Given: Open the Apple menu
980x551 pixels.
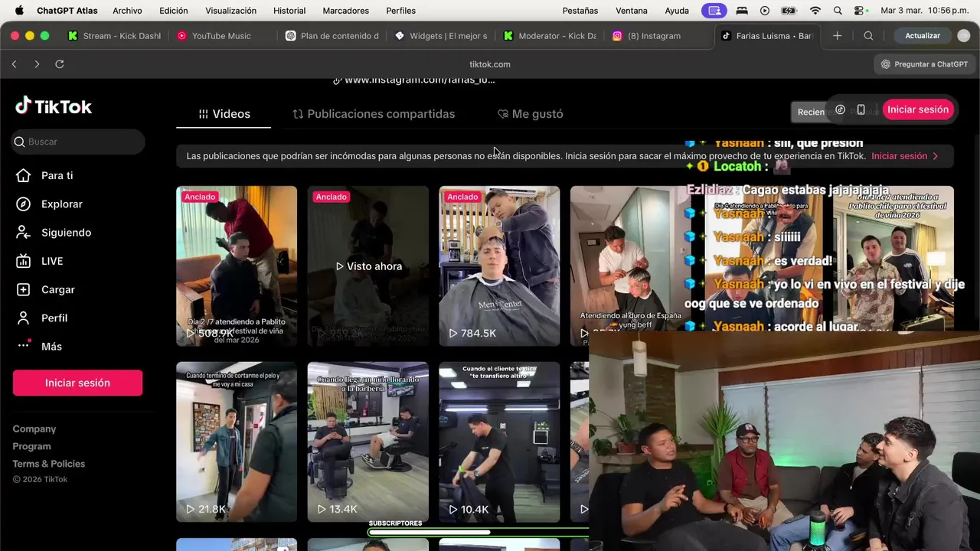Looking at the screenshot, I should [x=19, y=11].
